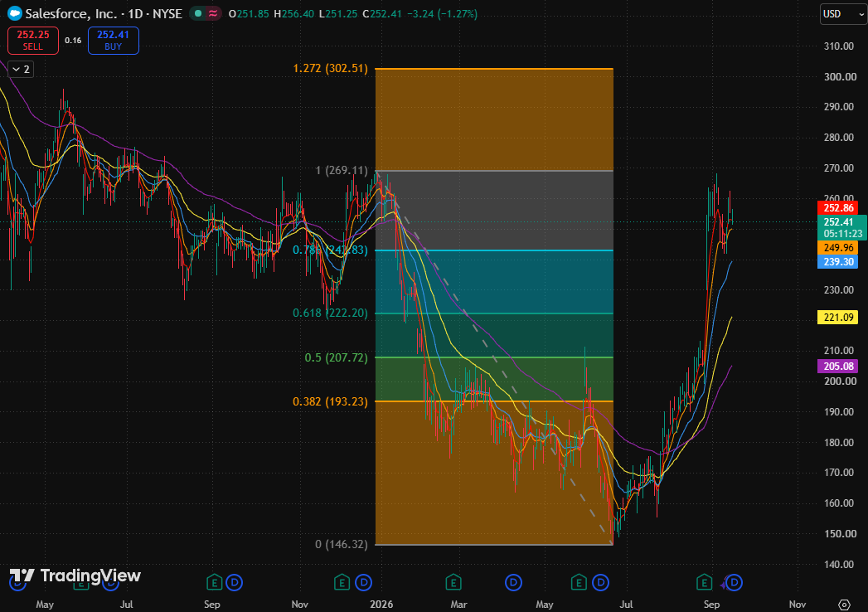The image size is (868, 612).
Task: Click the rightmost dividend D marker
Action: click(734, 583)
